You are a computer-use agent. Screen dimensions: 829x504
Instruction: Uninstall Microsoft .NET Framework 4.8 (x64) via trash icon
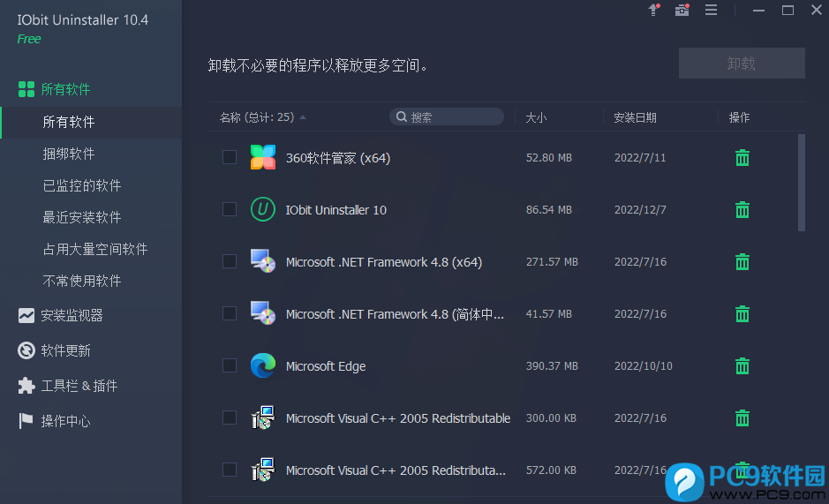[x=742, y=262]
